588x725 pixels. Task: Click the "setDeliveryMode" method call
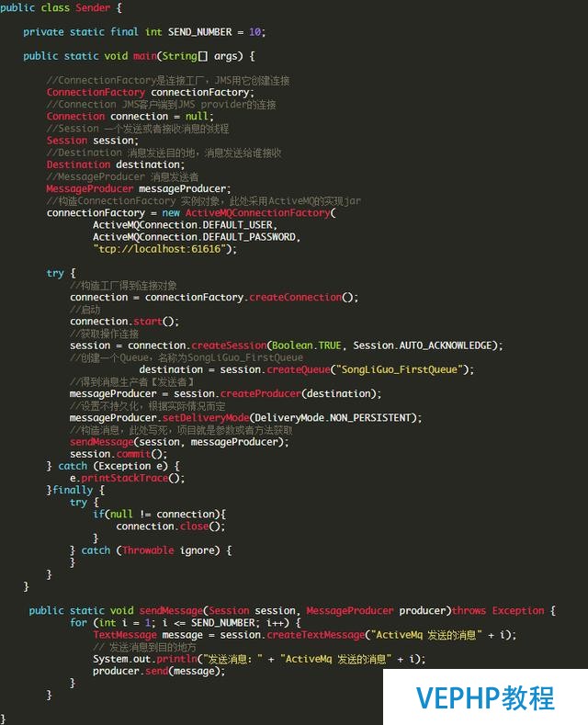point(206,417)
